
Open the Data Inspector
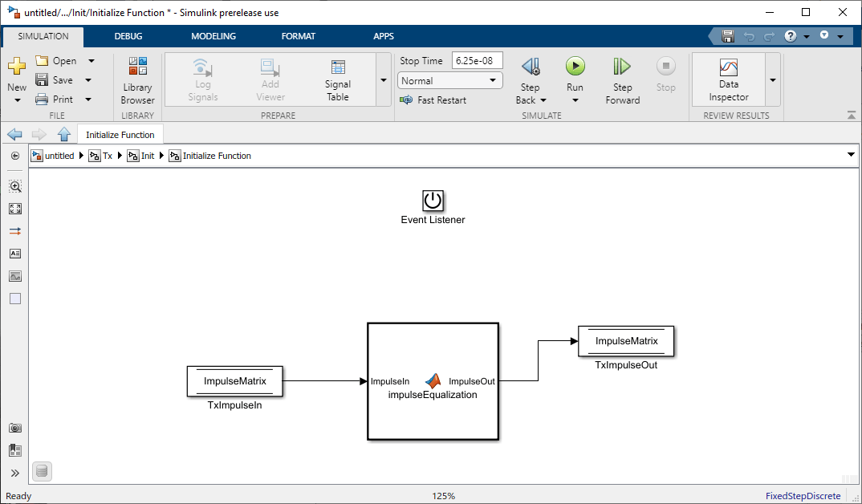(729, 80)
